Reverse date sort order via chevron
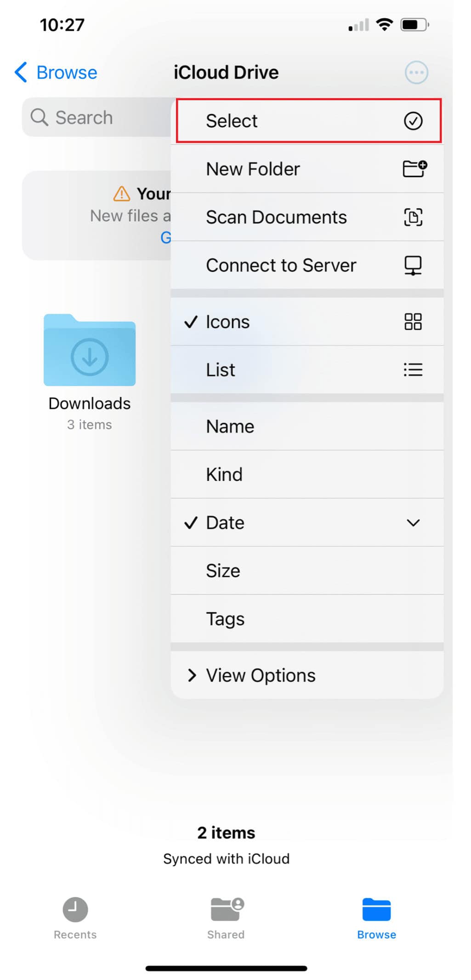This screenshot has width=471, height=980. click(413, 523)
